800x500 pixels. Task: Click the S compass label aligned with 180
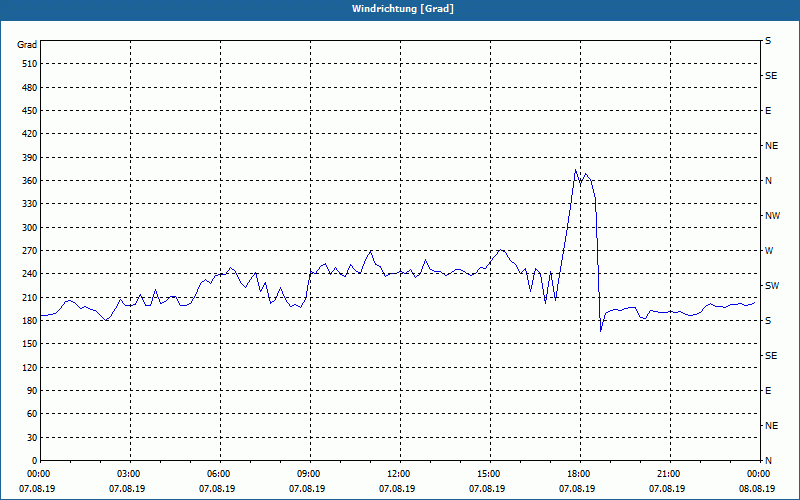click(x=768, y=320)
